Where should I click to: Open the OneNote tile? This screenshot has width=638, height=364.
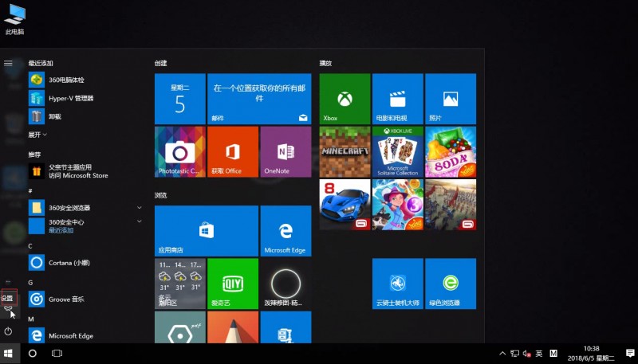pos(286,151)
